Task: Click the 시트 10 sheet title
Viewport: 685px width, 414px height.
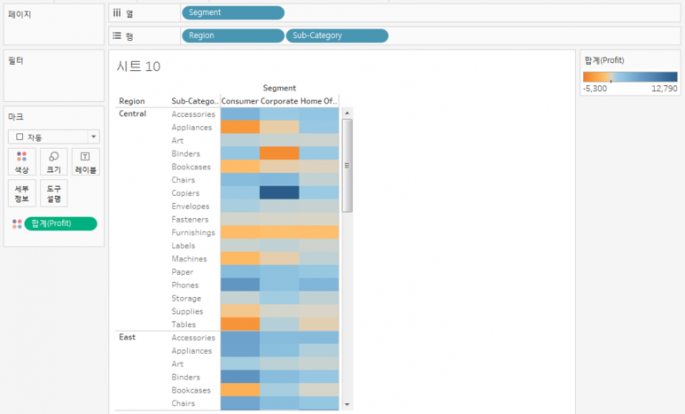Action: (138, 67)
